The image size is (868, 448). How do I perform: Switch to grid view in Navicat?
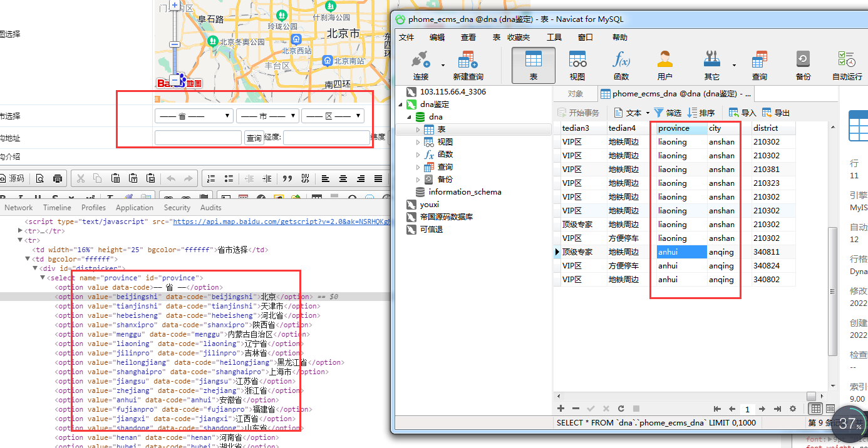815,409
